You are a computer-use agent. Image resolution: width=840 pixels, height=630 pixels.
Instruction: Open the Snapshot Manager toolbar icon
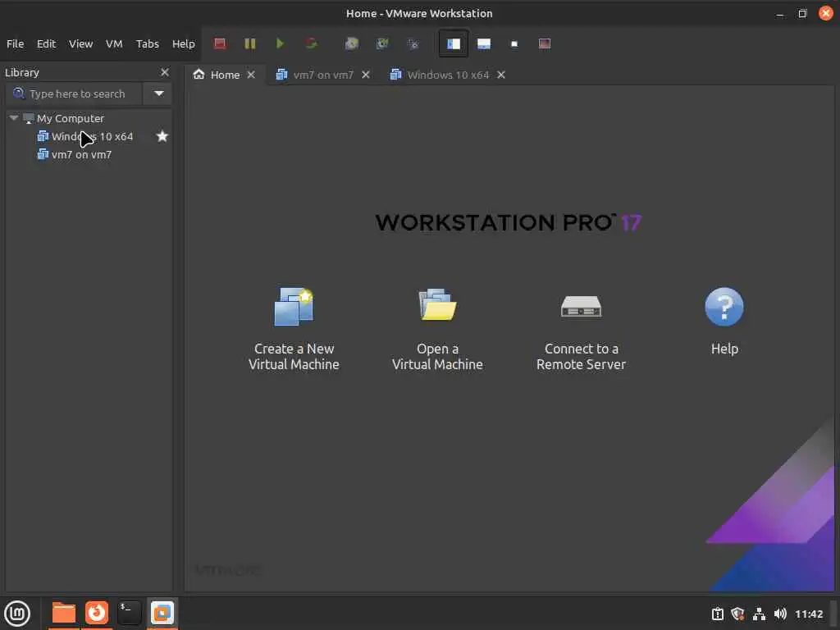point(413,43)
